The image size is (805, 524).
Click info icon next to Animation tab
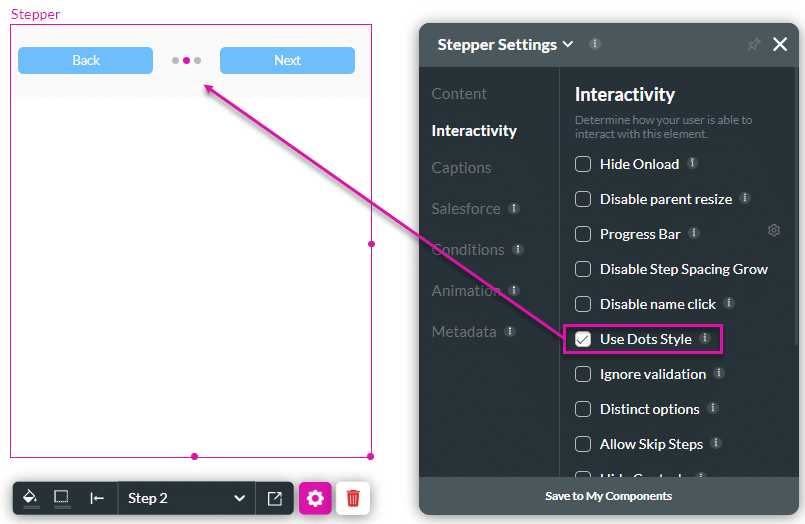[513, 290]
